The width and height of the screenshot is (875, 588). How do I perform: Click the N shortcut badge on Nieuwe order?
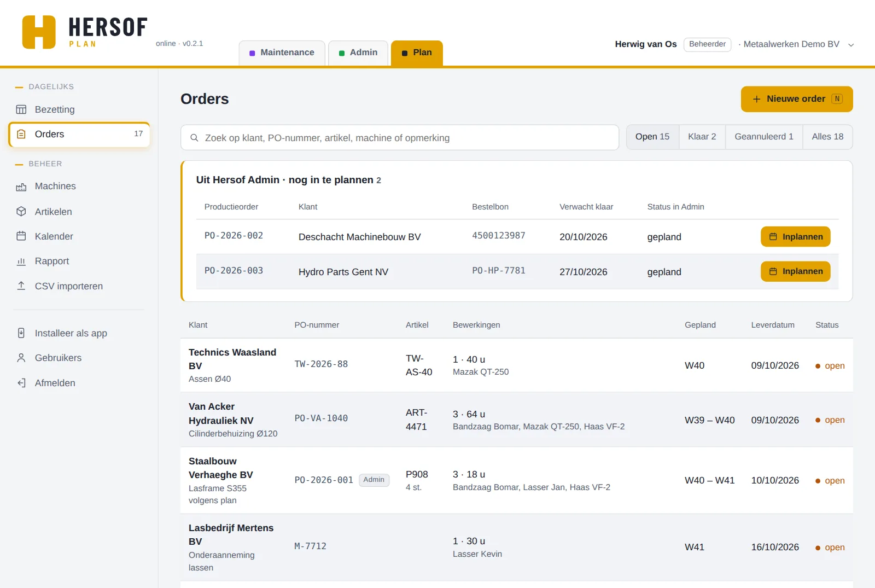coord(837,99)
